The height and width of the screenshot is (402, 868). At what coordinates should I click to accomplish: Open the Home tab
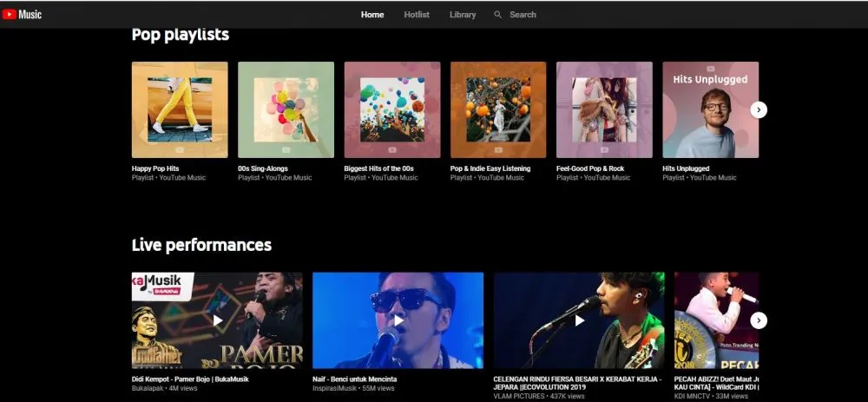pyautogui.click(x=372, y=15)
